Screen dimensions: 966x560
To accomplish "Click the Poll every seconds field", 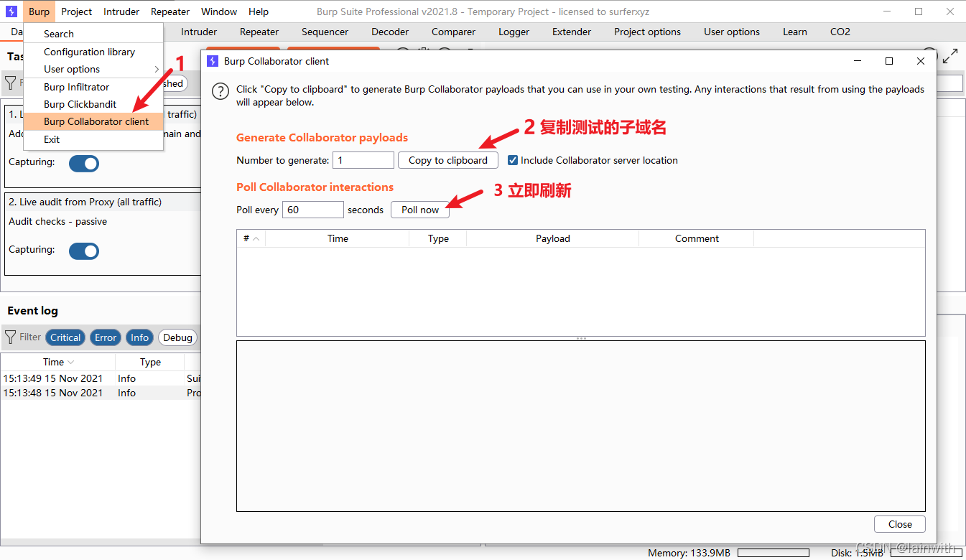I will pos(313,210).
